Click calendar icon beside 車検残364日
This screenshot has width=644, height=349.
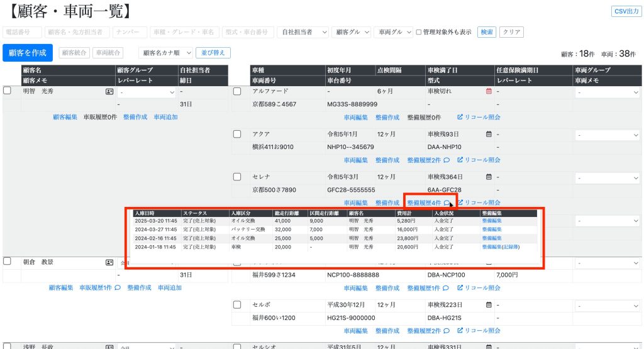(489, 177)
